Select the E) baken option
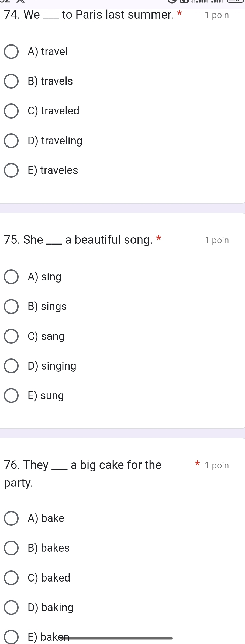 tap(11, 637)
